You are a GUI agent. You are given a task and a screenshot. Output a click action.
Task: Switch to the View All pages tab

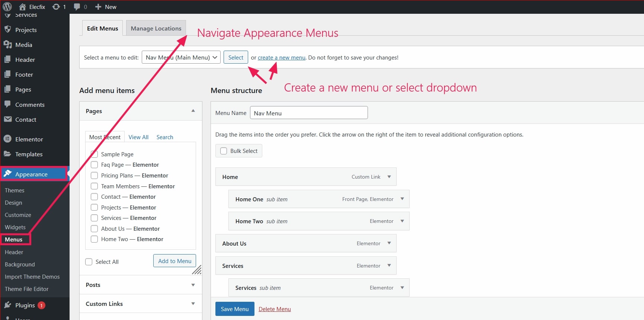(x=138, y=137)
